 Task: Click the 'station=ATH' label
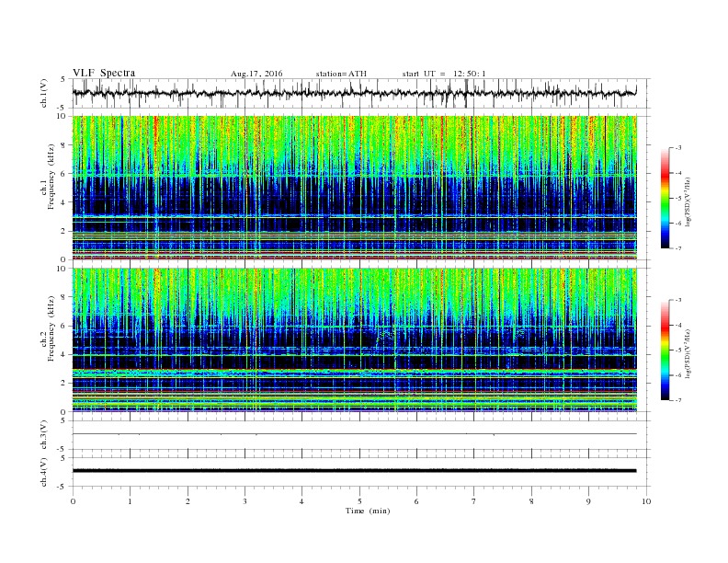pos(341,74)
